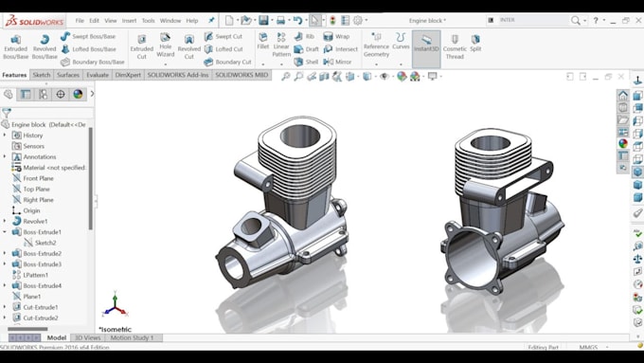Toggle Hide/Show Items eye icon
Image resolution: width=644 pixels, height=363 pixels.
(x=384, y=77)
